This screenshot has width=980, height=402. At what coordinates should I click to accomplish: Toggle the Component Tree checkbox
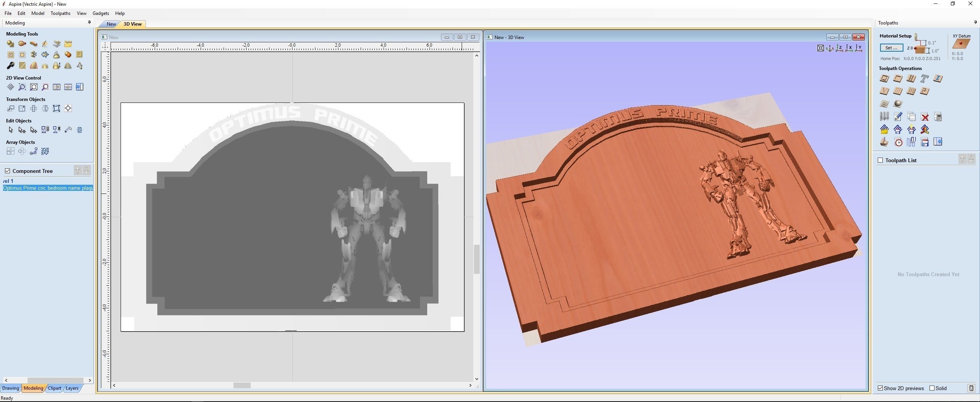[7, 171]
